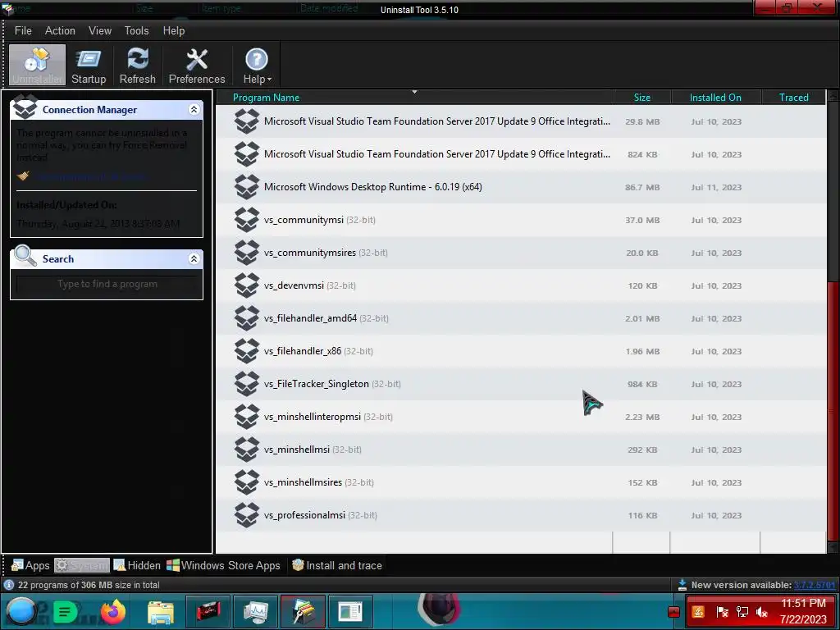Image resolution: width=840 pixels, height=630 pixels.
Task: Click the vs_minshellmsires package icon
Action: point(247,482)
